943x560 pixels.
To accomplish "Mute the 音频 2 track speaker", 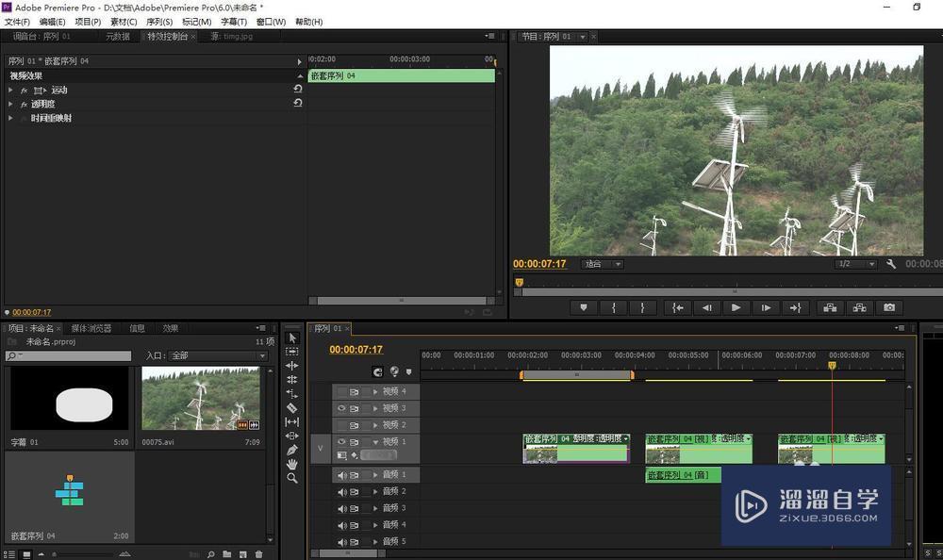I will point(341,491).
